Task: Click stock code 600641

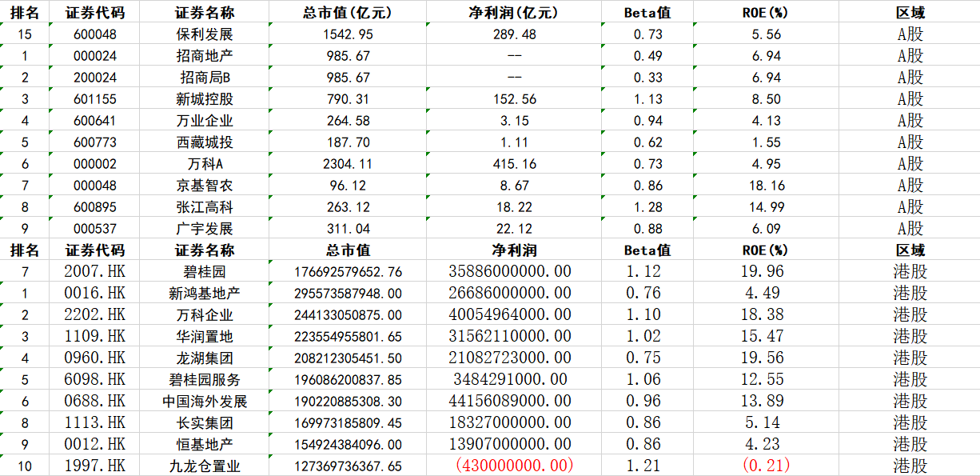Action: 94,121
